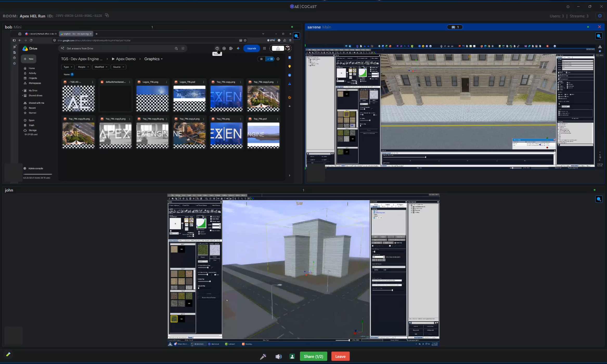Switch Drive to list layout view toggle
The height and width of the screenshot is (364, 607).
coord(261,59)
